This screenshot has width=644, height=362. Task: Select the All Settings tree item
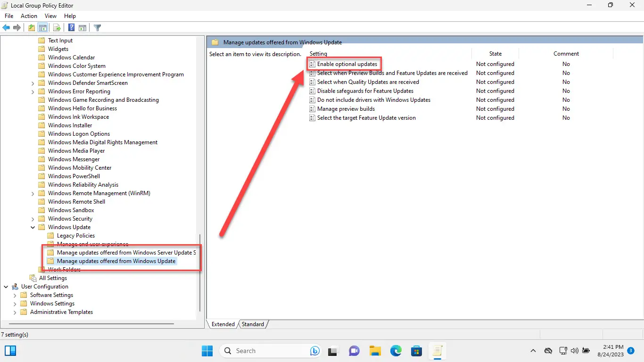coord(53,278)
